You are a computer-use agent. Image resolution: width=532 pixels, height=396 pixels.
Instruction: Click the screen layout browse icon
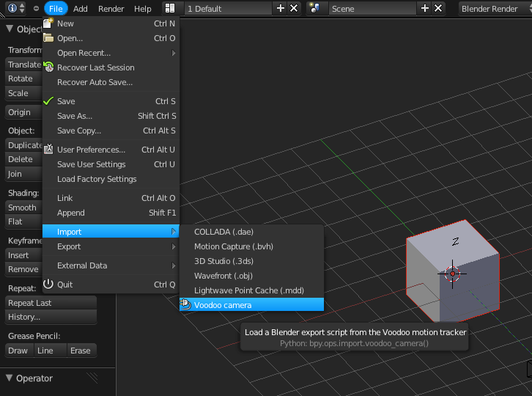170,8
